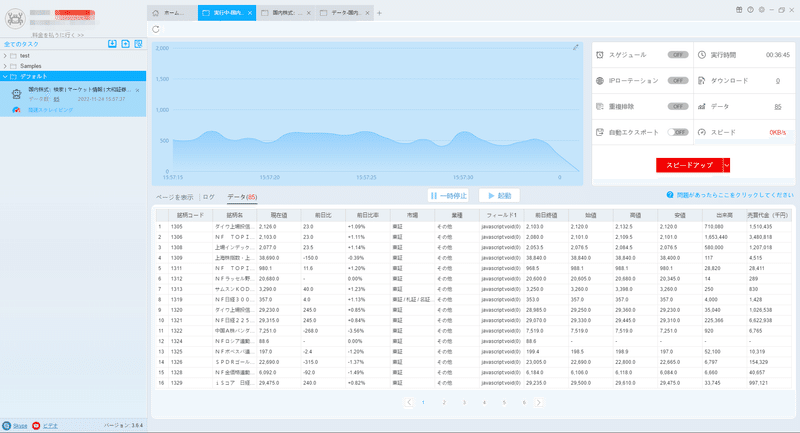Toggle the スケジュール switch
This screenshot has width=800, height=433.
pos(678,55)
